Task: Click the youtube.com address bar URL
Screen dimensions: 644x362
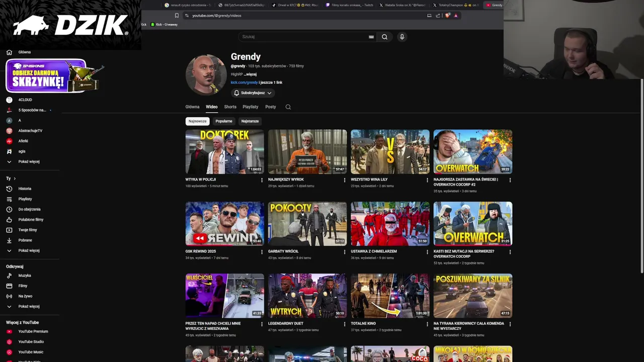Action: click(217, 16)
